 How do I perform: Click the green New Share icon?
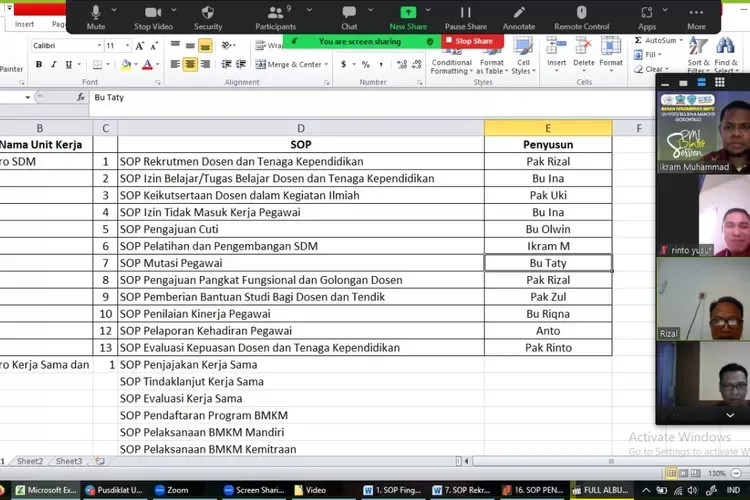pyautogui.click(x=408, y=13)
